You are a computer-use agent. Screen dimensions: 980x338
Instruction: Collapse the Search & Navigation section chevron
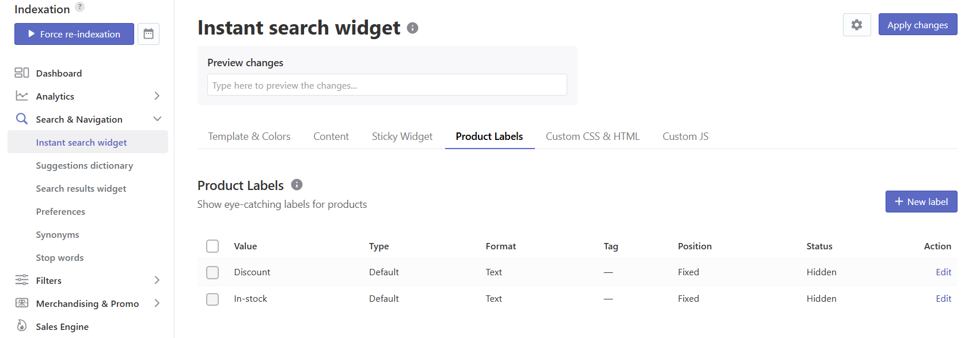157,119
